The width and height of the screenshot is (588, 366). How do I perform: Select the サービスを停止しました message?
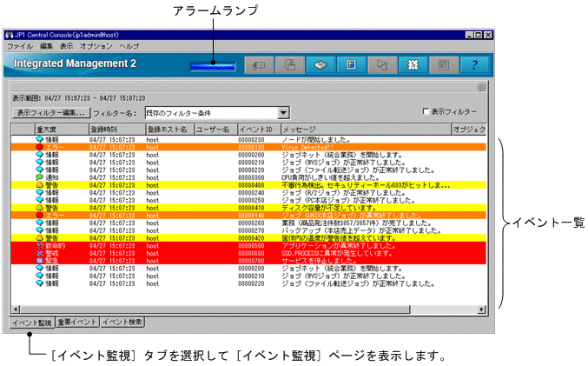tap(319, 261)
